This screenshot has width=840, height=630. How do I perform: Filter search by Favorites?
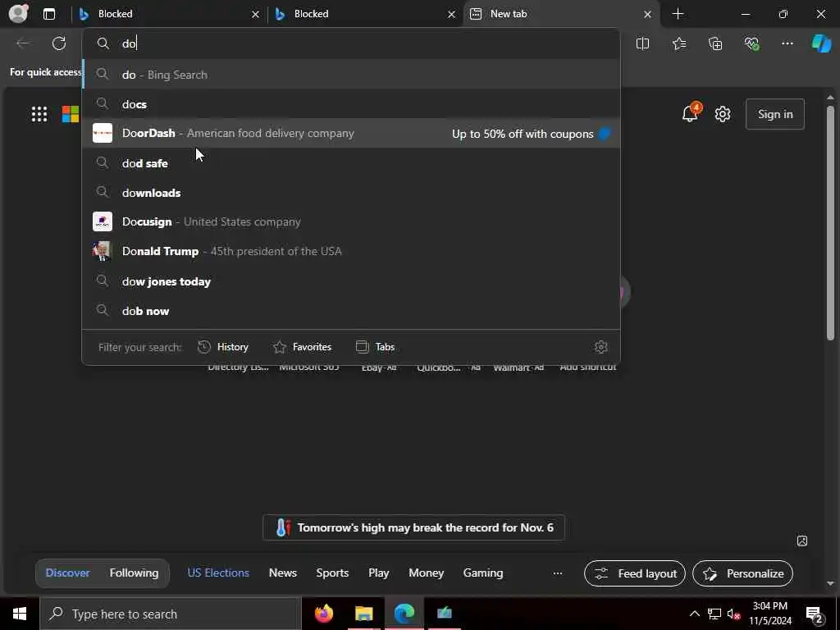tap(302, 347)
